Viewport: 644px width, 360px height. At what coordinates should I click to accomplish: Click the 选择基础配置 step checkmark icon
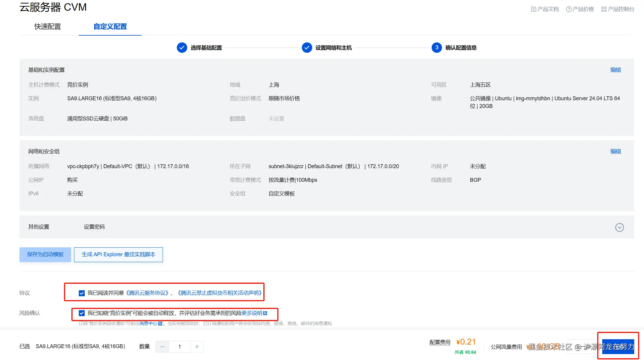tap(182, 48)
